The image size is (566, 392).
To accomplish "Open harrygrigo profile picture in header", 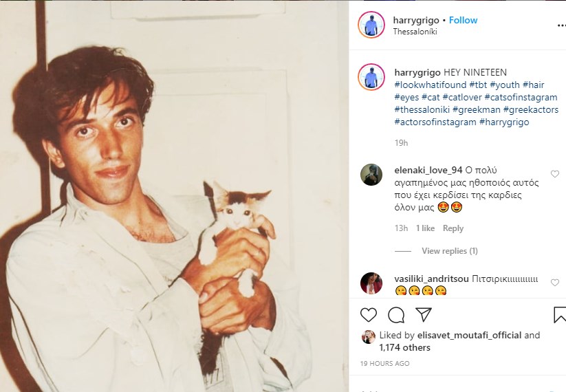I will [371, 25].
